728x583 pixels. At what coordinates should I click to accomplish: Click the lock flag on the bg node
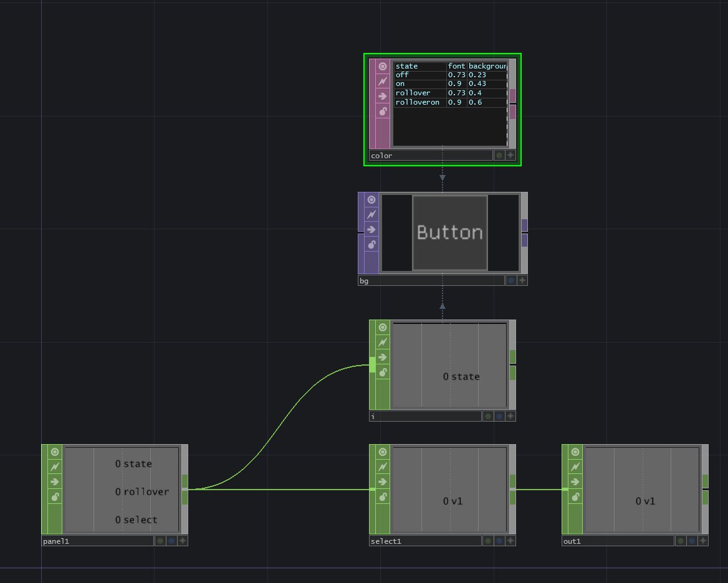pyautogui.click(x=371, y=245)
